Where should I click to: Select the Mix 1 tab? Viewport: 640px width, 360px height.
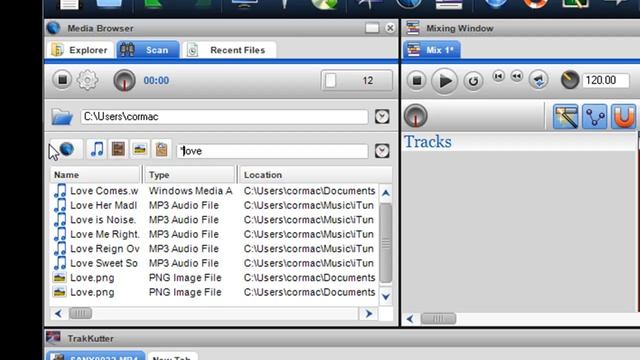click(432, 50)
